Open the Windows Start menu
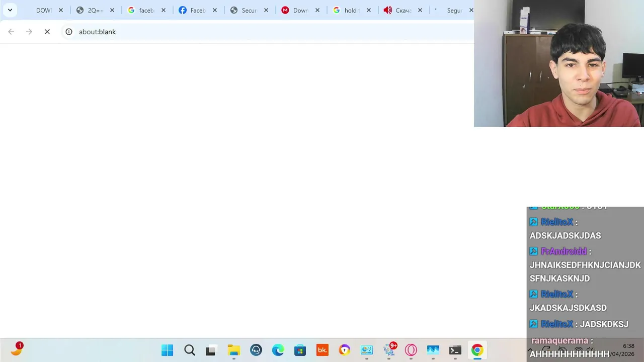The width and height of the screenshot is (644, 362). 168,350
